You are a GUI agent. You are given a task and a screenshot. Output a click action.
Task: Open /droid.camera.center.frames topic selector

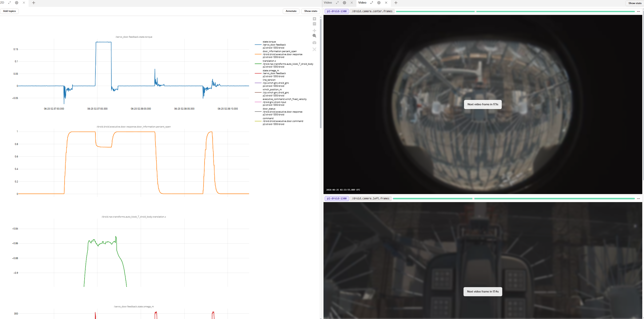[372, 11]
